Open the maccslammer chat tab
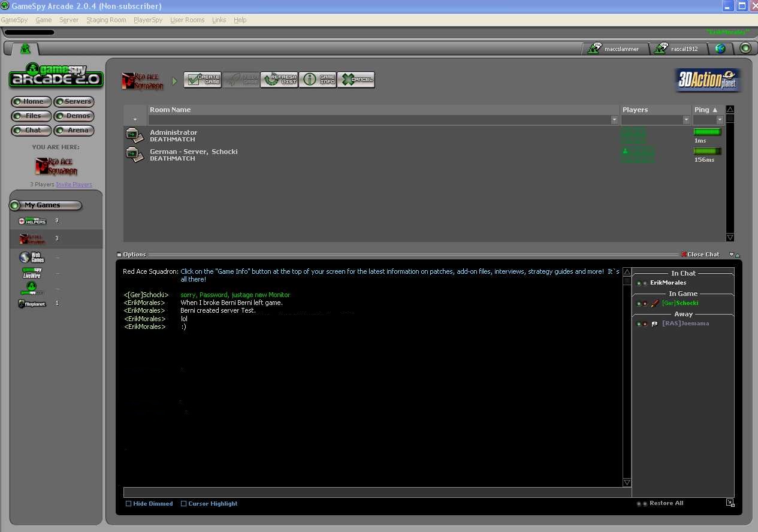758x532 pixels. coord(615,49)
